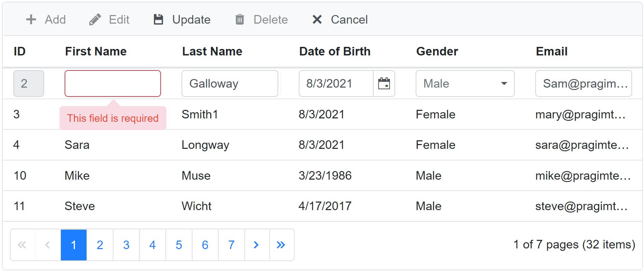The height and width of the screenshot is (271, 644).
Task: Open the date picker calendar icon
Action: [385, 83]
